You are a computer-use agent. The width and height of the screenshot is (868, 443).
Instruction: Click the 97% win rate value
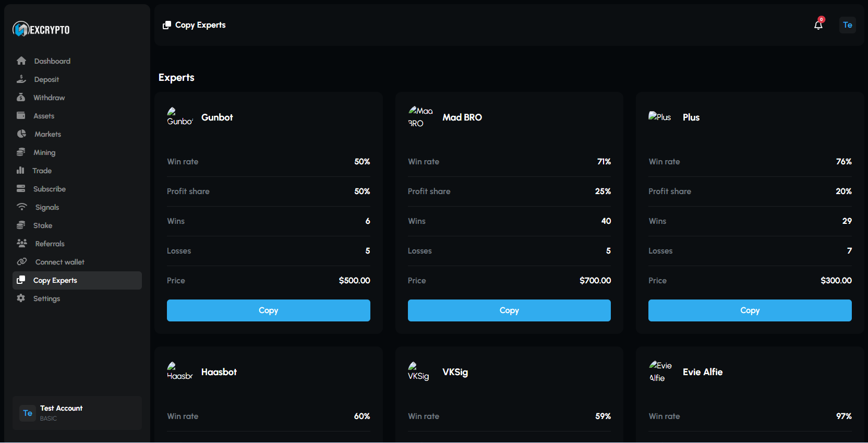tap(844, 416)
